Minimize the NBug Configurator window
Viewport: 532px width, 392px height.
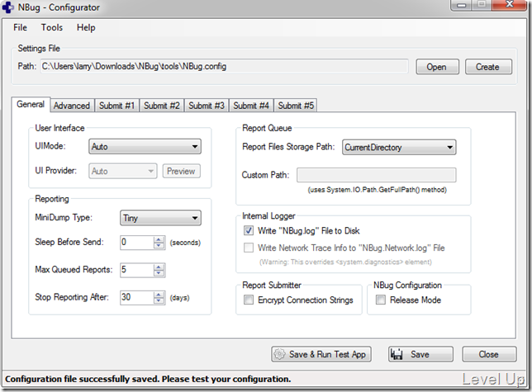click(x=461, y=5)
